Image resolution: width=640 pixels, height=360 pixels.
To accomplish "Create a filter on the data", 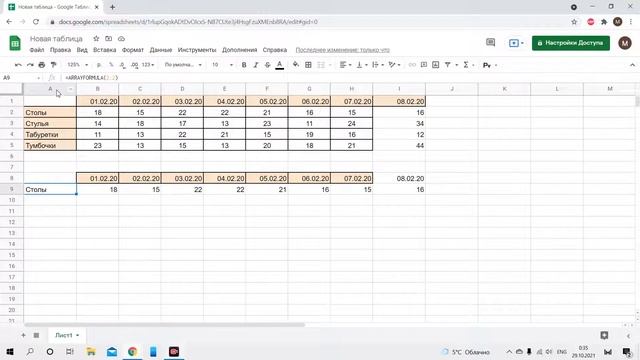I will (x=448, y=65).
